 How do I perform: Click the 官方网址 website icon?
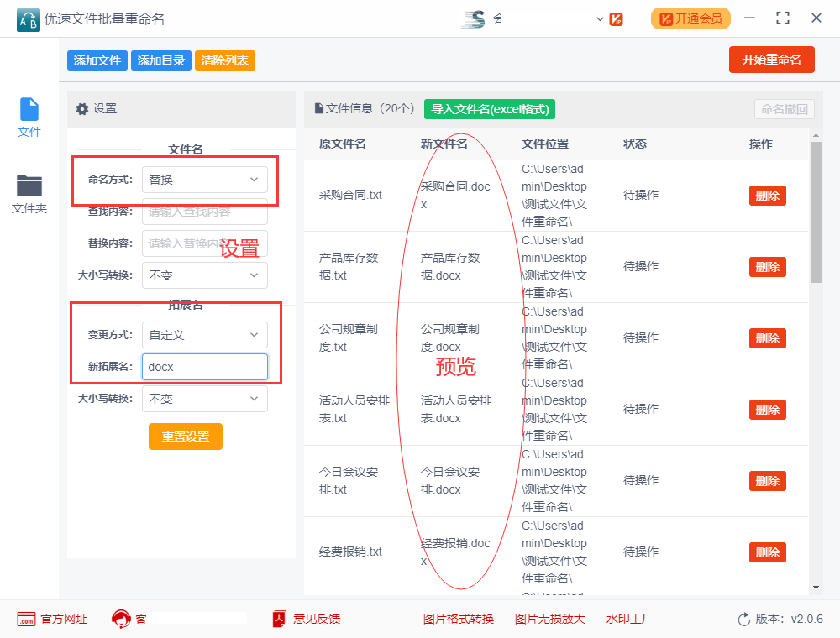26,620
